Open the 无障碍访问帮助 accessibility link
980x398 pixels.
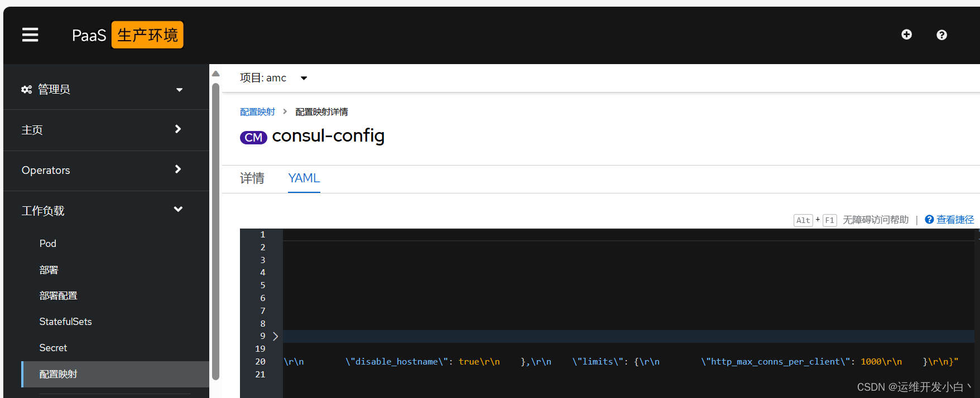pos(875,219)
